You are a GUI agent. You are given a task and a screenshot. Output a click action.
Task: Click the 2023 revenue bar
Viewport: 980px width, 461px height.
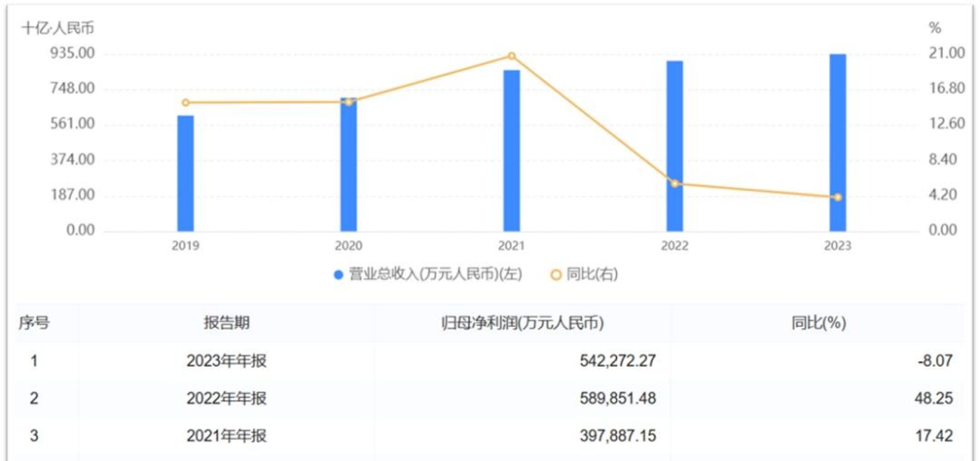[838, 142]
